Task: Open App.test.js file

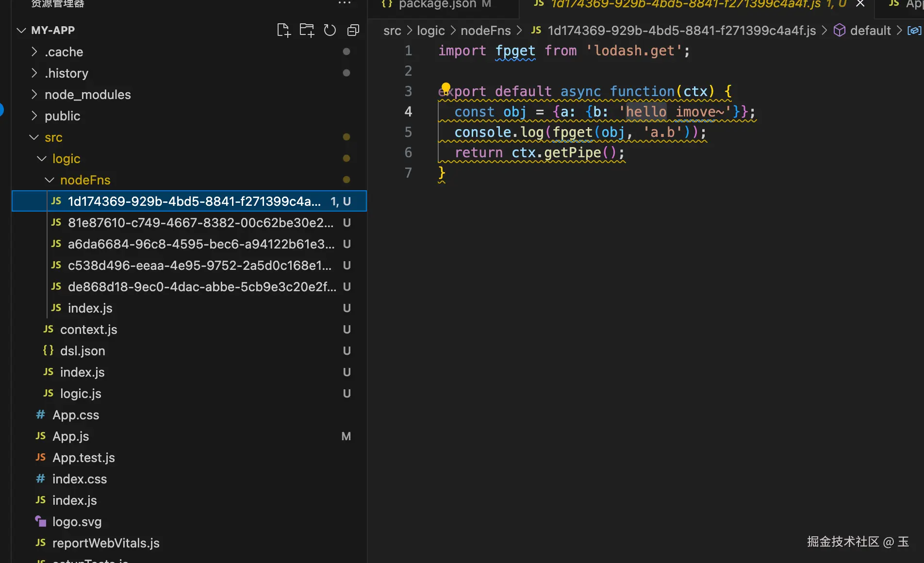Action: pos(189,458)
